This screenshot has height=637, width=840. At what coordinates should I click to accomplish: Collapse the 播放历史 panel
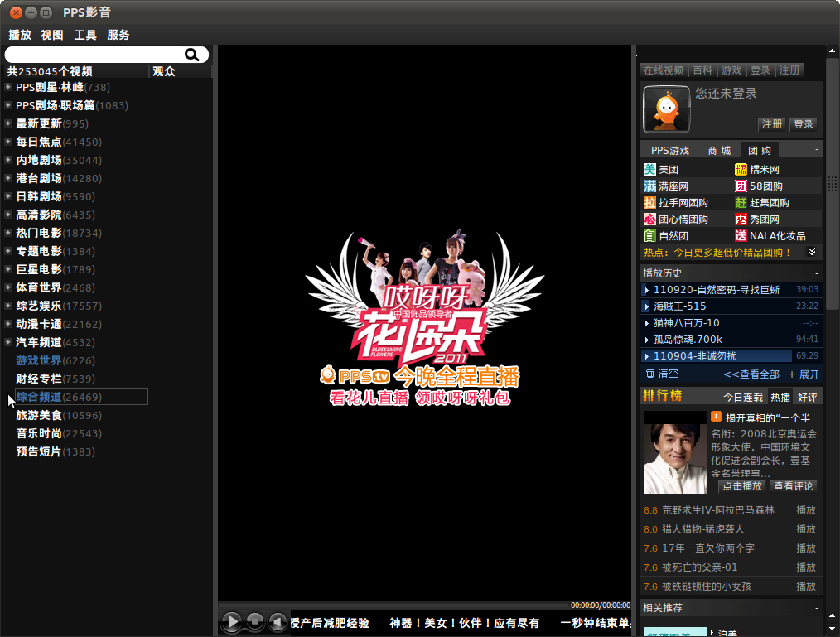pyautogui.click(x=817, y=273)
